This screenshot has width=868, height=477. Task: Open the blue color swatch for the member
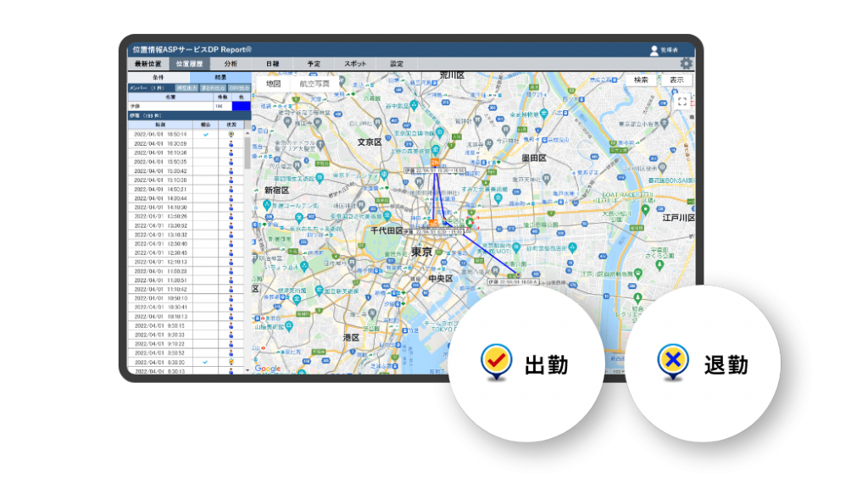(242, 106)
